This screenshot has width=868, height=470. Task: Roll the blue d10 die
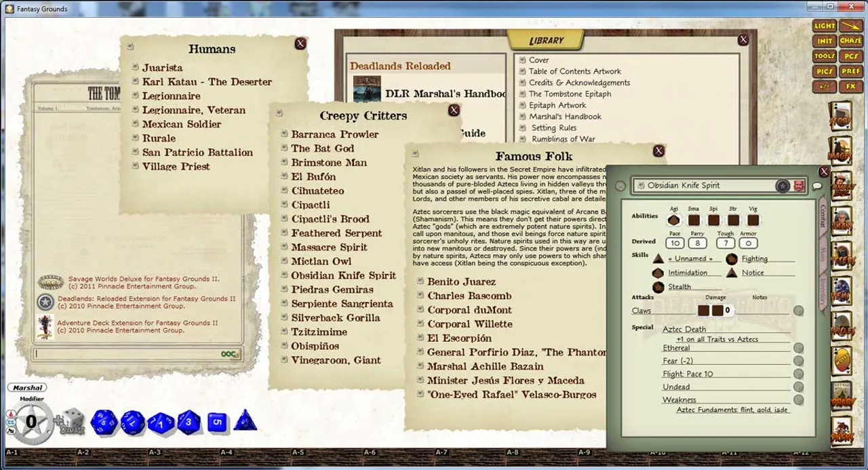pyautogui.click(x=161, y=423)
